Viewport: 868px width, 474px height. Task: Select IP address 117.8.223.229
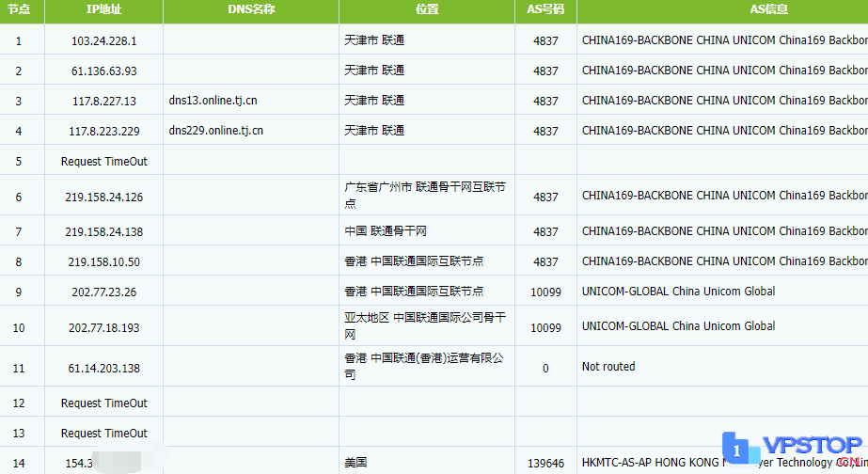point(104,132)
